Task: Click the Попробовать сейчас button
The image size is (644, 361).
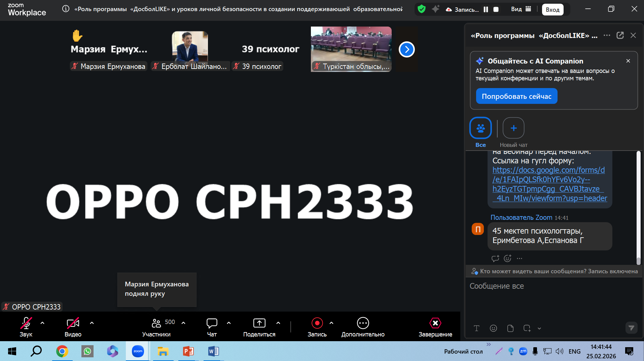Action: (516, 96)
